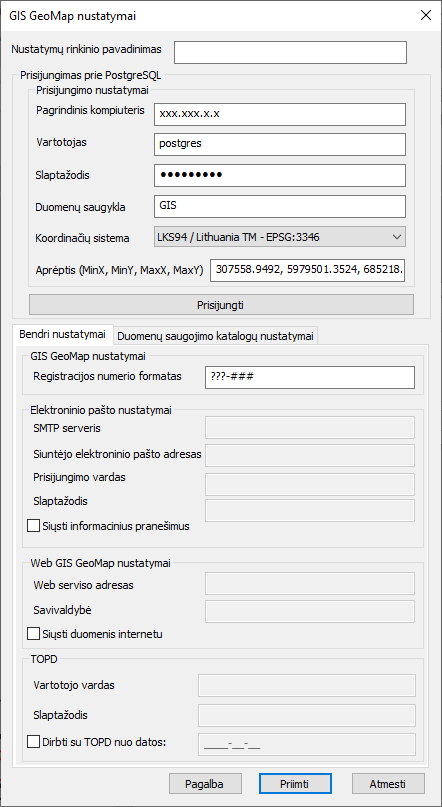Click the Prisijungti connect button
The width and height of the screenshot is (442, 807).
coord(221,305)
